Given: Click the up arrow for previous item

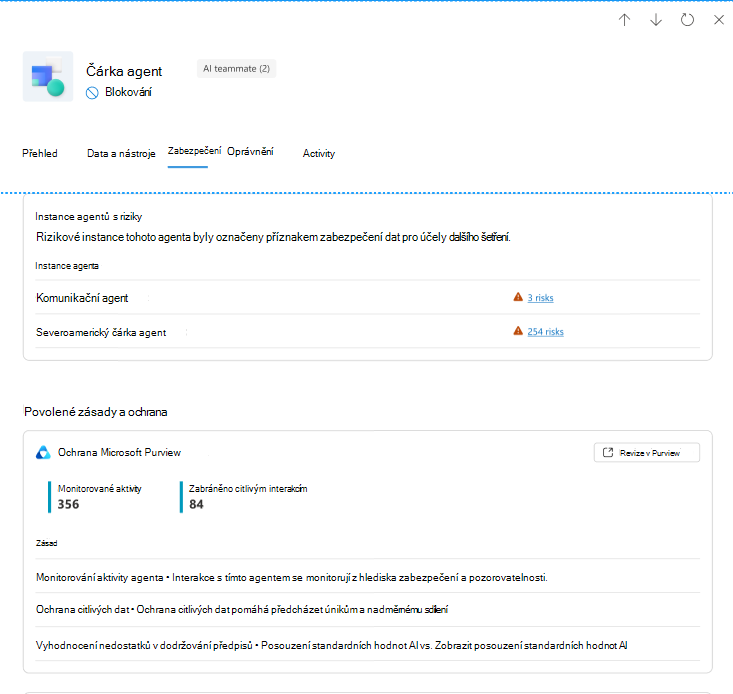Looking at the screenshot, I should point(625,20).
